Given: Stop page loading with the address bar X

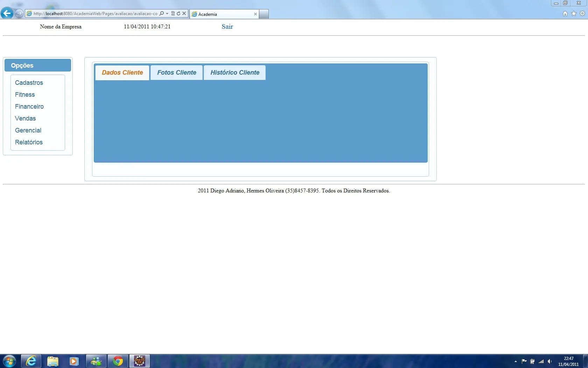Looking at the screenshot, I should point(184,14).
